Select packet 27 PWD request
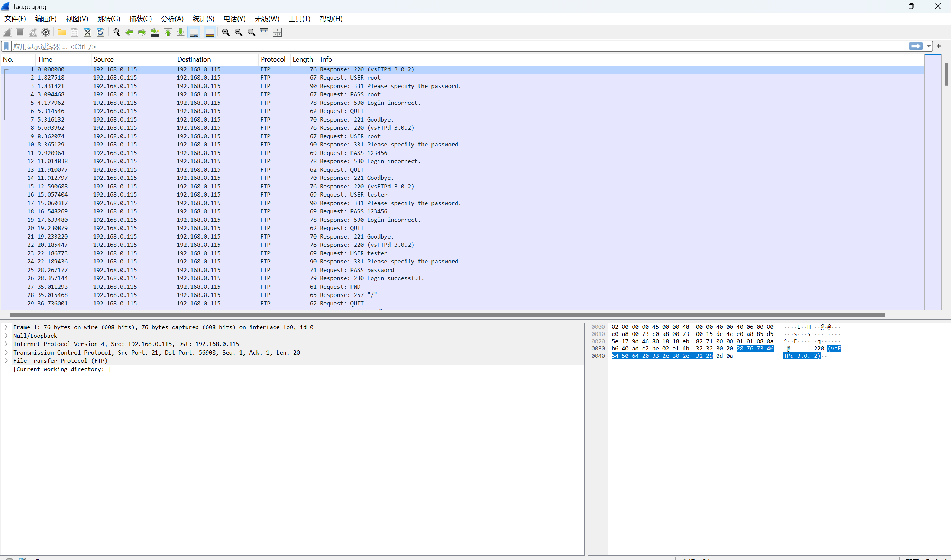Image resolution: width=951 pixels, height=560 pixels. 462,287
